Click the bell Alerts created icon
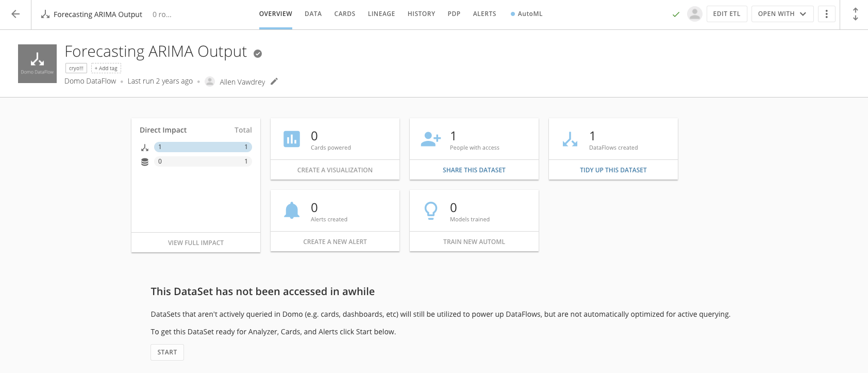The image size is (868, 373). coord(292,210)
